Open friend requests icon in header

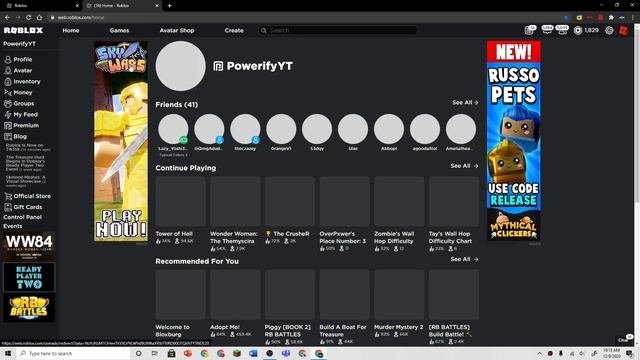(x=562, y=30)
